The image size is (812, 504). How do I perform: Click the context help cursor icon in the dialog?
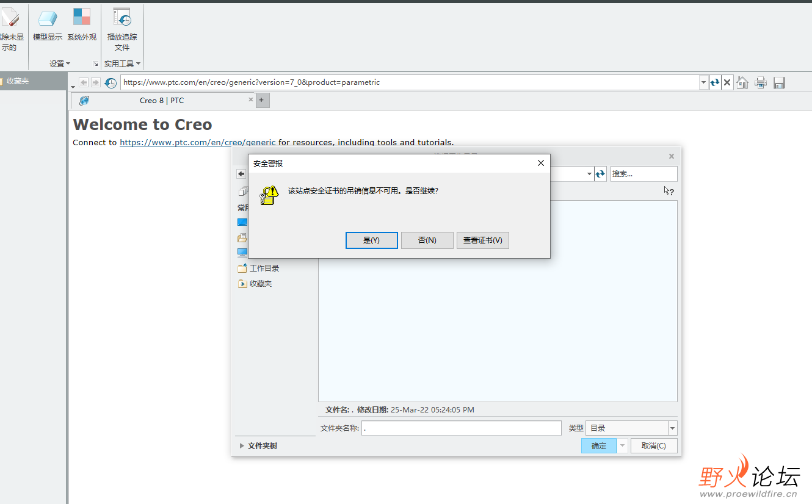click(669, 191)
